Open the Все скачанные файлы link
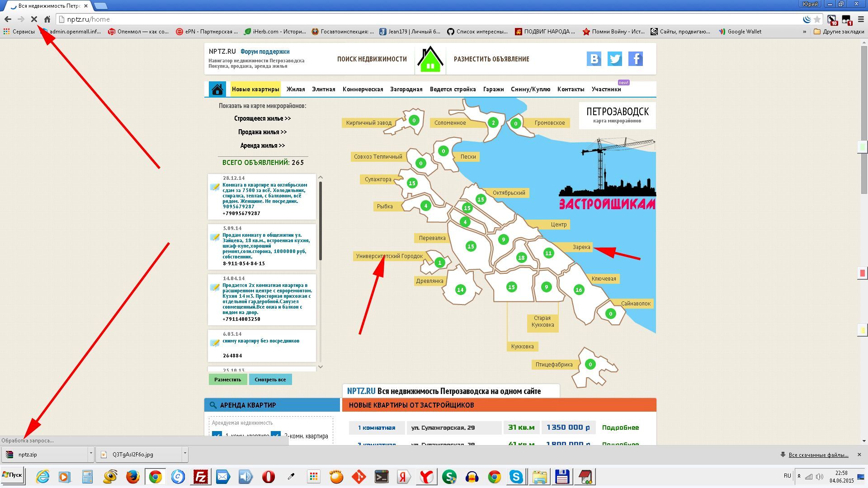 818,455
